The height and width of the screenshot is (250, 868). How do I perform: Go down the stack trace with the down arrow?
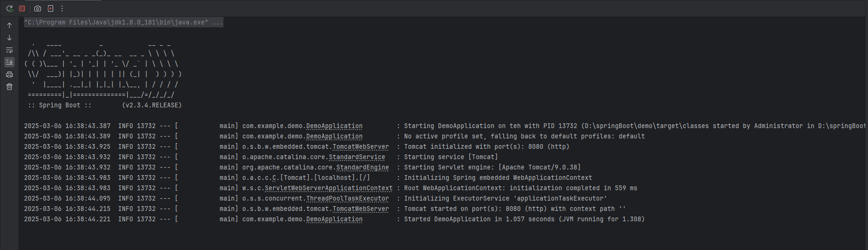click(x=9, y=38)
